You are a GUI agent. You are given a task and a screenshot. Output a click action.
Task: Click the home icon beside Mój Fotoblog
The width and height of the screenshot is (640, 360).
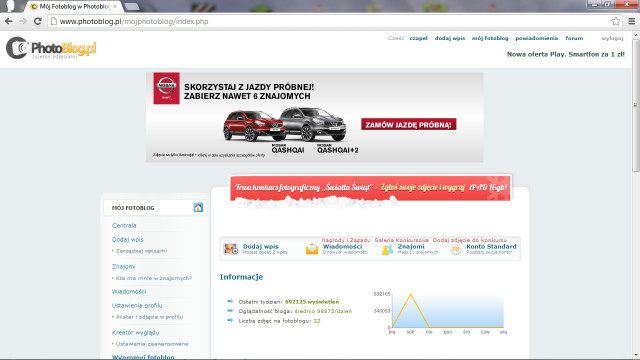(x=198, y=207)
